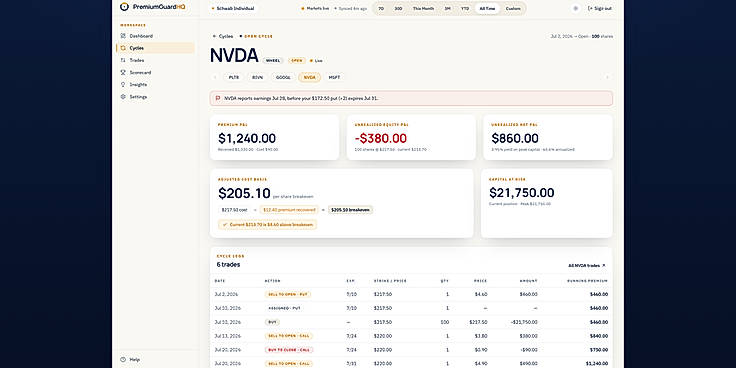Image resolution: width=736 pixels, height=368 pixels.
Task: Select the 7D time range
Action: 381,8
